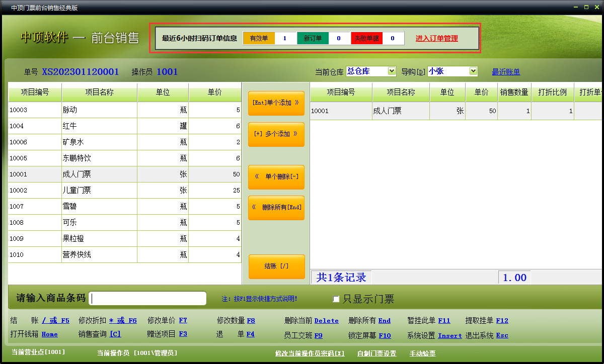Click the [+]多个添加 button
Screen dimensions: 604x364
point(276,134)
